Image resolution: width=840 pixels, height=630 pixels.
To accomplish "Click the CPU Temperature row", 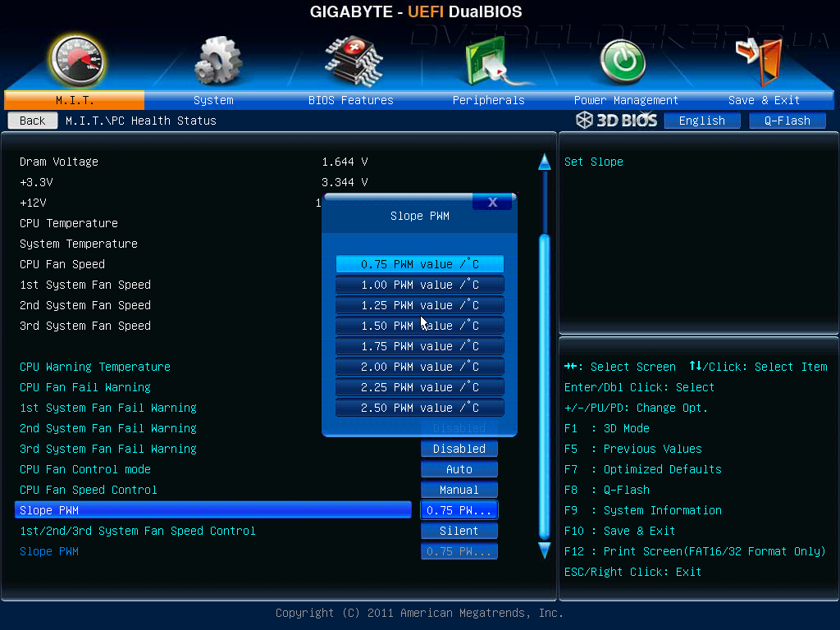I will [69, 223].
